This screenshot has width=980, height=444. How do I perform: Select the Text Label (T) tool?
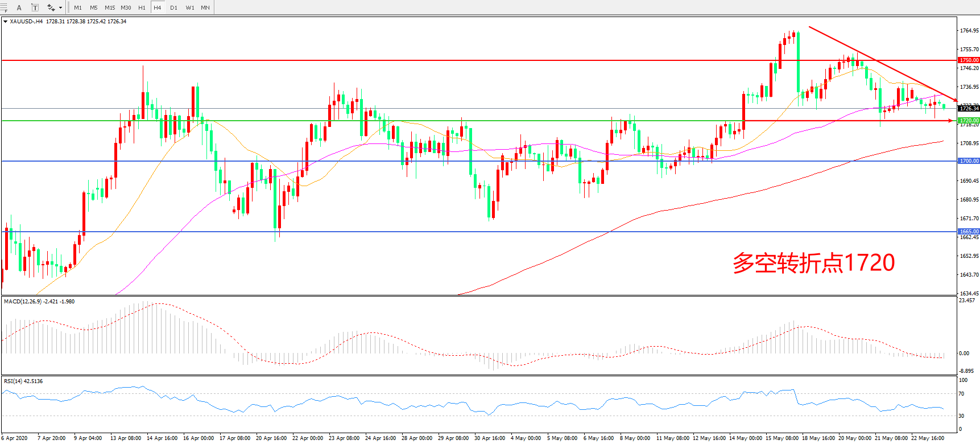[x=35, y=7]
